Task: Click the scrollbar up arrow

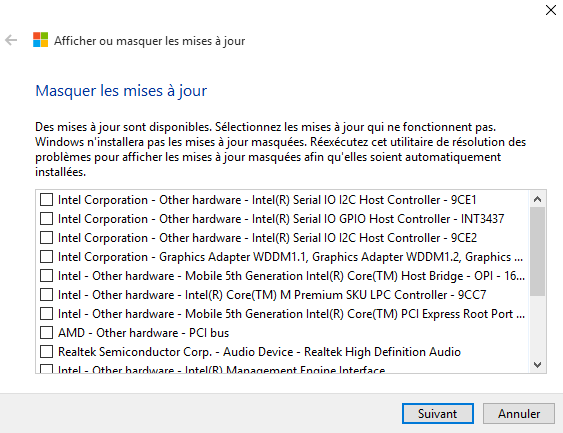Action: click(538, 199)
